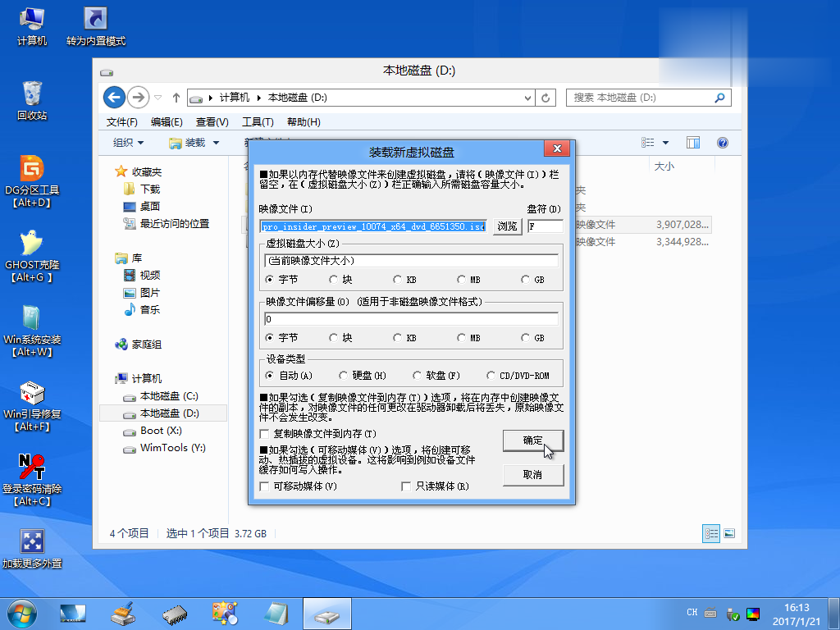Click the clock showing 16:13
The height and width of the screenshot is (630, 840).
(x=797, y=608)
